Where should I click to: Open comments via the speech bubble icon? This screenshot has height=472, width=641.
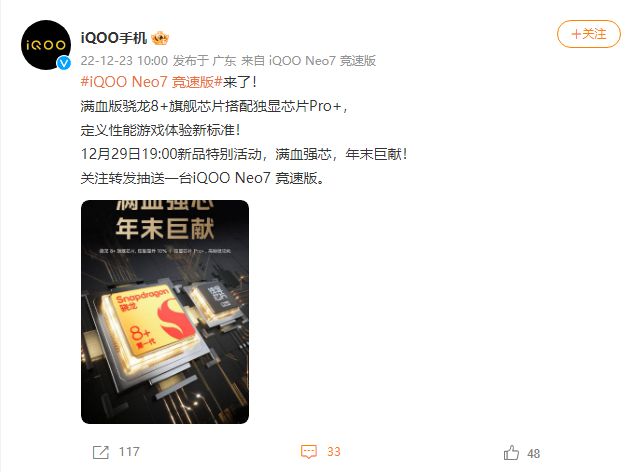[309, 452]
